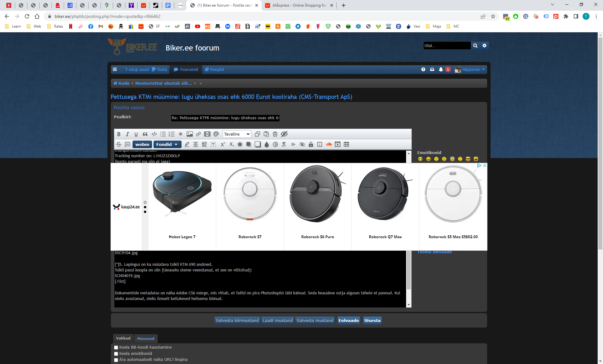Click the notifications bell icon
Viewport: 603px width, 364px height.
[x=441, y=70]
